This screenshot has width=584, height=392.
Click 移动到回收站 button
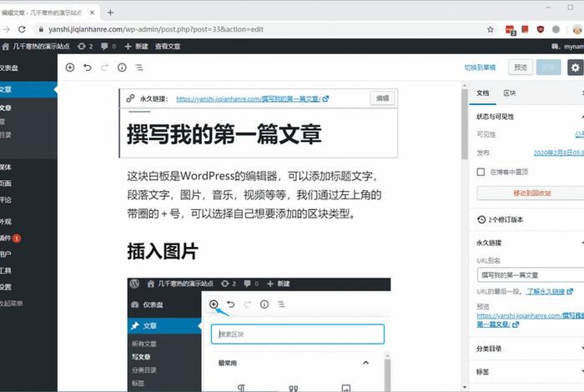click(532, 193)
